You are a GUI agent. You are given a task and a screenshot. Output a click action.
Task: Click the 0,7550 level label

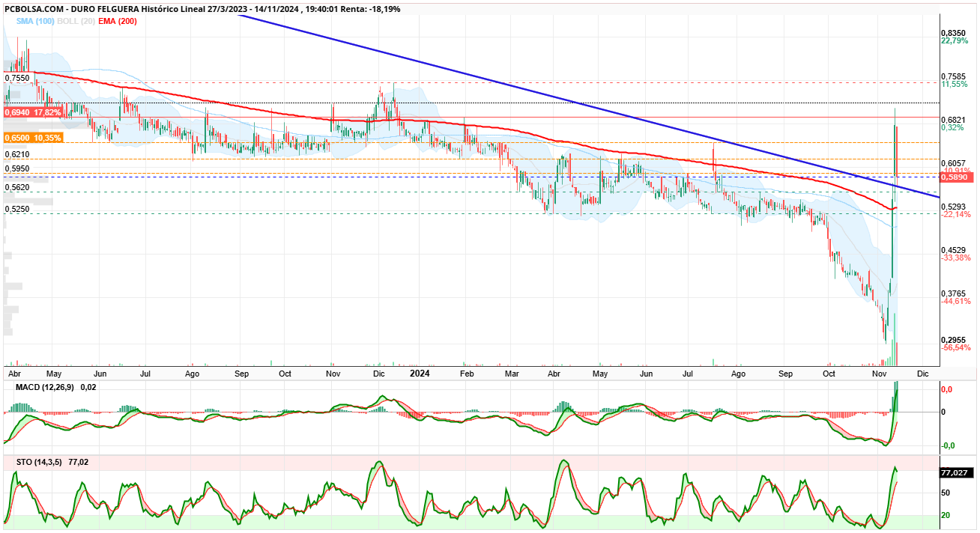[x=16, y=78]
